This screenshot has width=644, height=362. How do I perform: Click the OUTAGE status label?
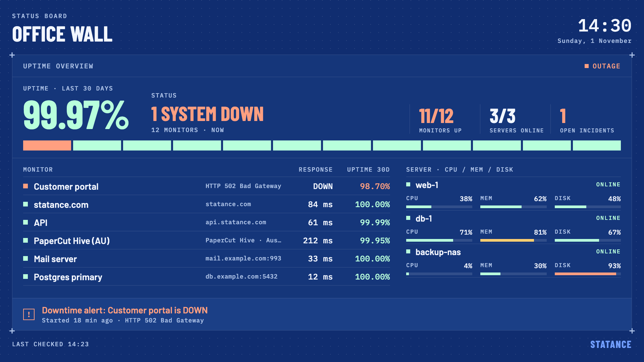pos(606,66)
